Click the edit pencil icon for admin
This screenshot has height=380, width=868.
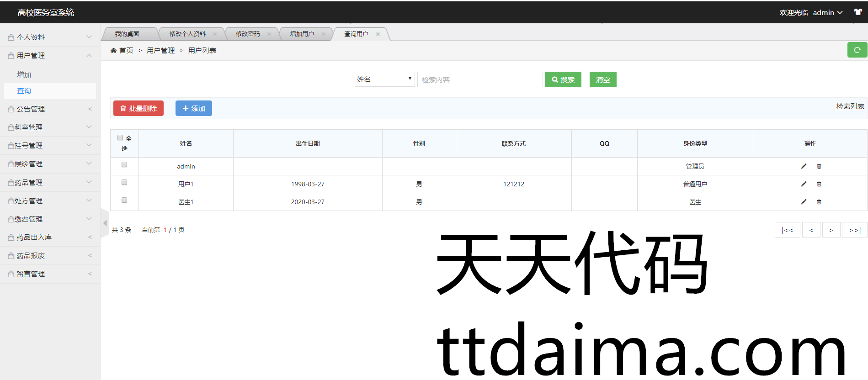coord(804,166)
